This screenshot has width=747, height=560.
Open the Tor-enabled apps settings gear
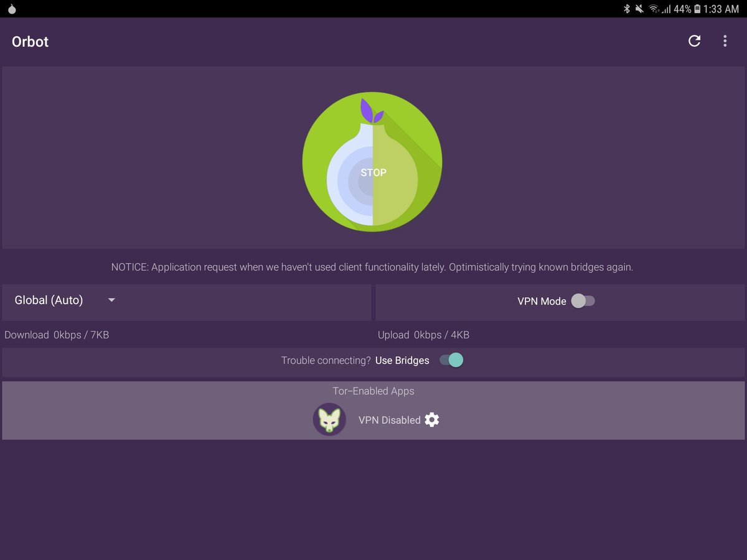point(432,419)
